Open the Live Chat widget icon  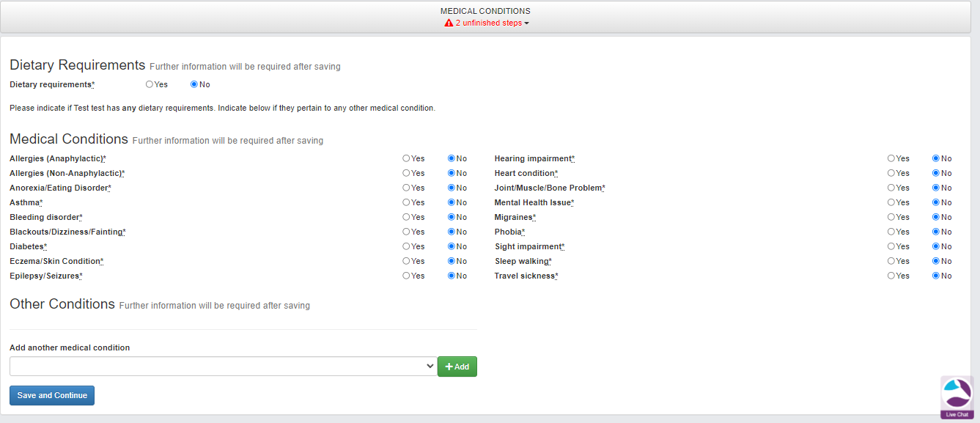pyautogui.click(x=957, y=397)
